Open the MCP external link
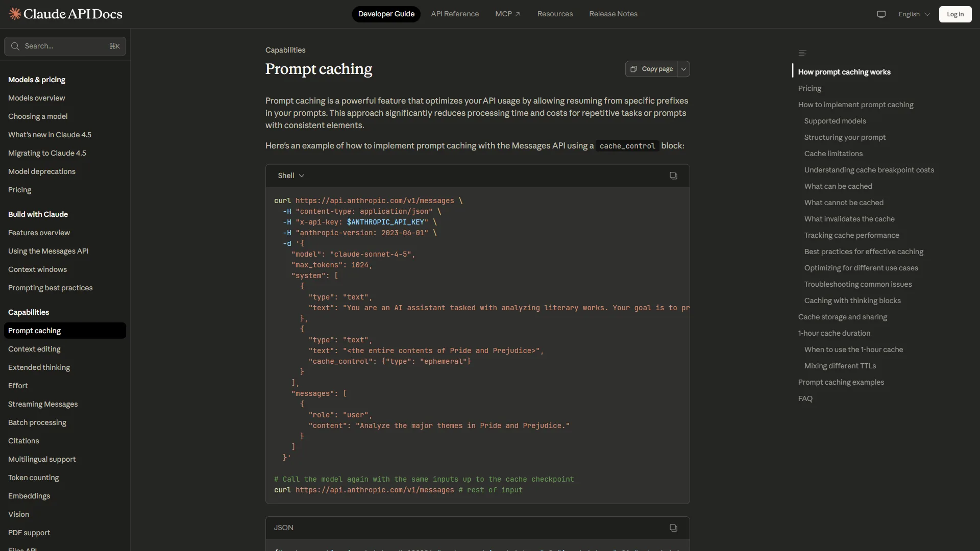The image size is (980, 551). (x=507, y=14)
